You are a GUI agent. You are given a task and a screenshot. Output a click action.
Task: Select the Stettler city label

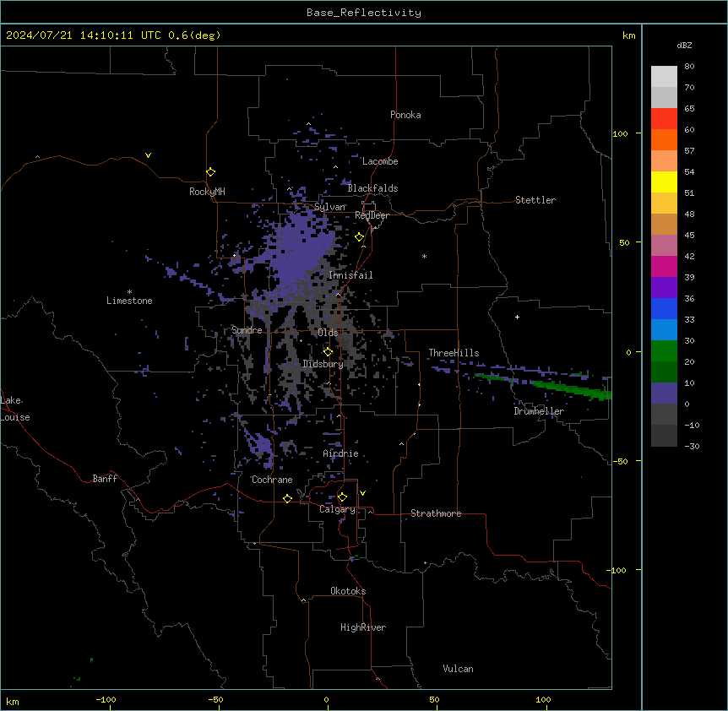535,200
